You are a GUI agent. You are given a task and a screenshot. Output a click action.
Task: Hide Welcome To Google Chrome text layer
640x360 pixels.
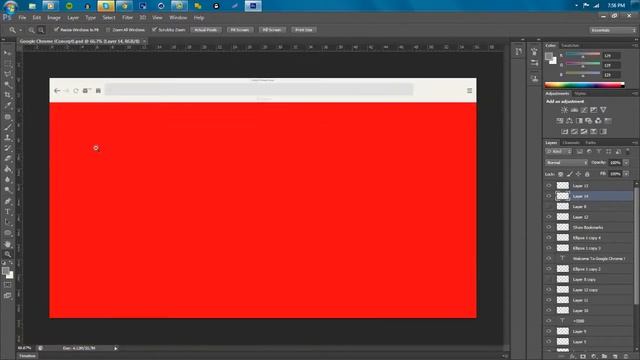click(x=549, y=258)
